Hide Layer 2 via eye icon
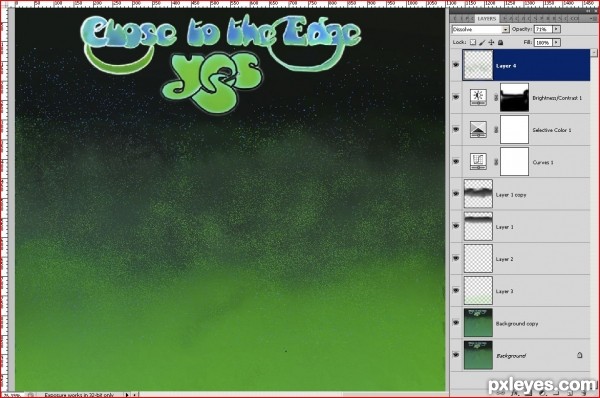The width and height of the screenshot is (600, 398). click(456, 258)
